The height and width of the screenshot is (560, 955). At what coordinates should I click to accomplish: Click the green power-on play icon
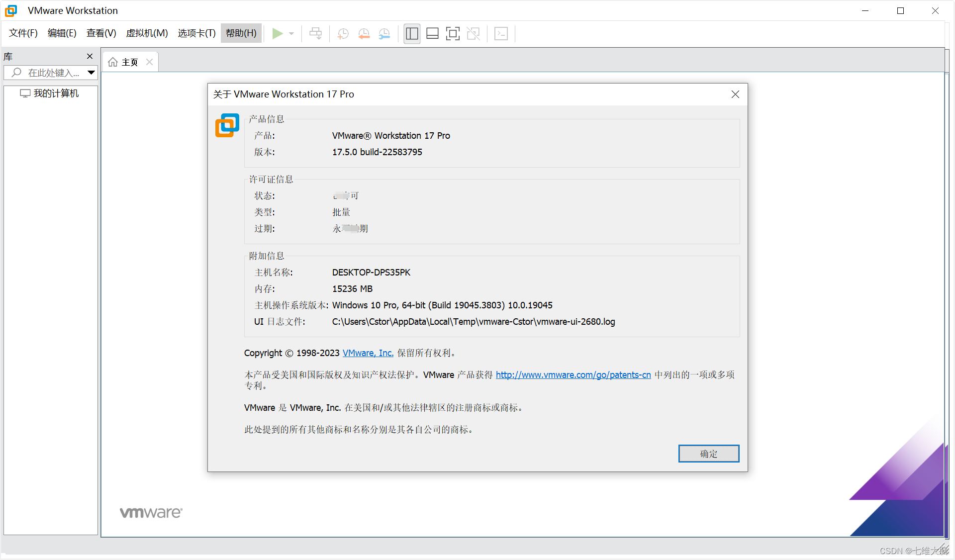(x=278, y=33)
